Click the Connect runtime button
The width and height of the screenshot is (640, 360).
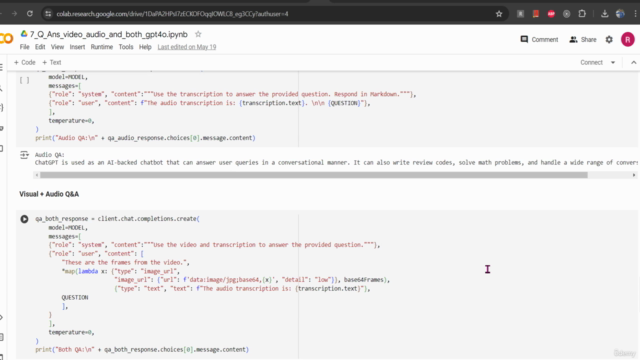coord(591,62)
